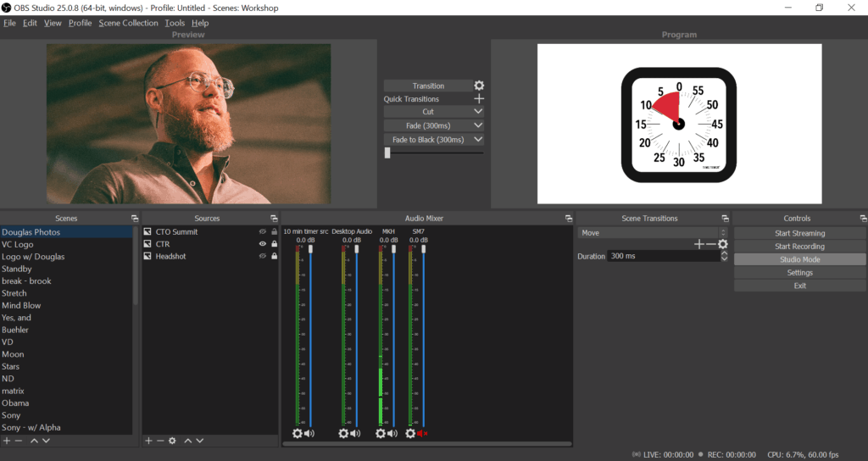868x461 pixels.
Task: Open Fade to Black transition dropdown arrow
Action: [478, 140]
